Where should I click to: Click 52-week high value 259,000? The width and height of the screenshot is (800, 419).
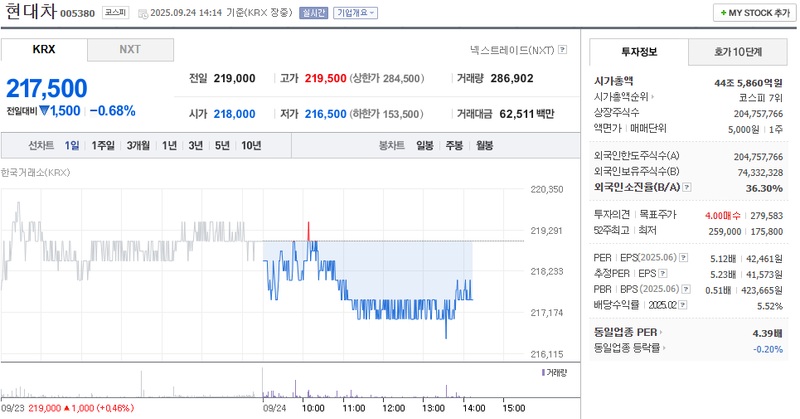(724, 232)
